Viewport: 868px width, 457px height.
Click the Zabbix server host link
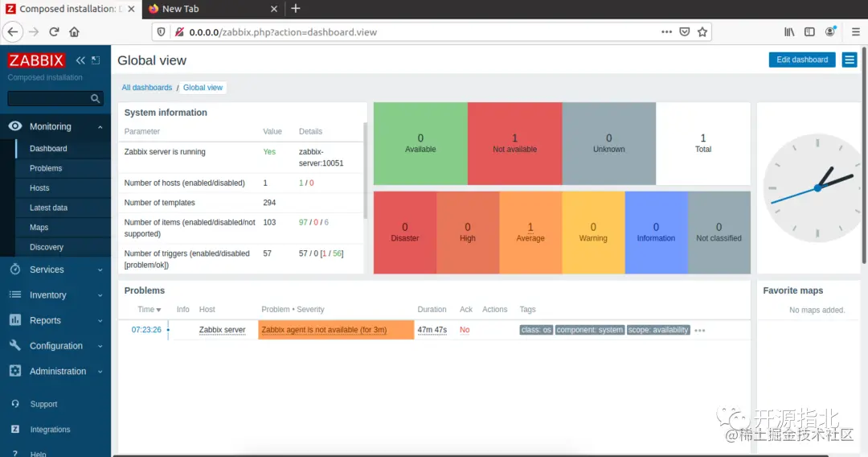[x=222, y=330]
